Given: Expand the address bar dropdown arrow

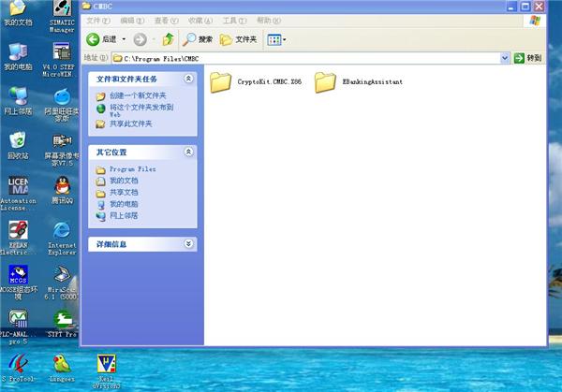Looking at the screenshot, I should point(505,58).
